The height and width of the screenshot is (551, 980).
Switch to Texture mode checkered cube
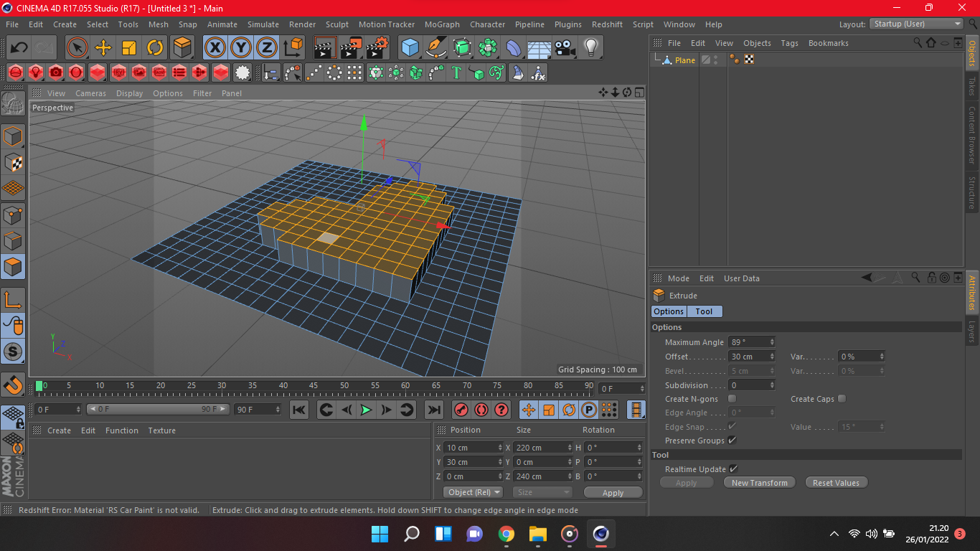[x=13, y=162]
